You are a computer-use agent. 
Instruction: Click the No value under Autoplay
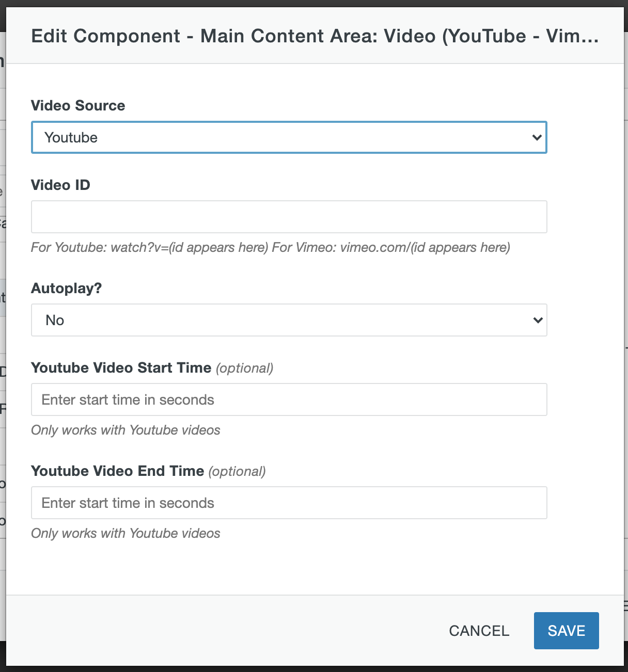tap(55, 320)
